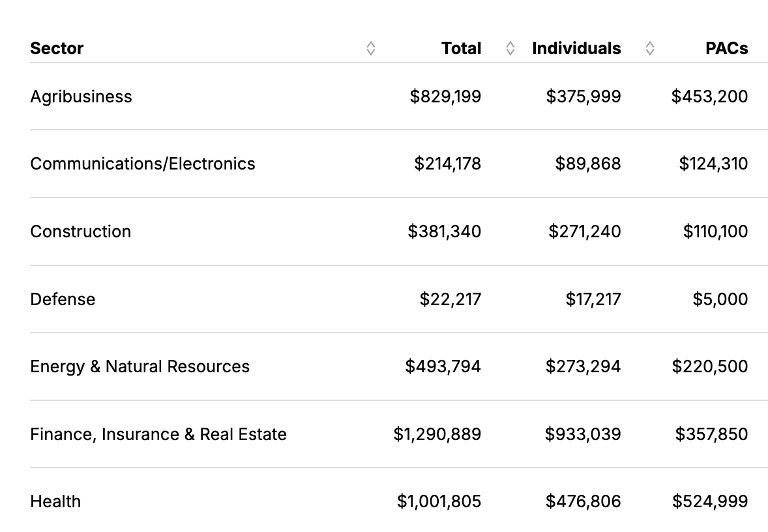Screen dimensions: 768x532
Task: Select the Construction sector row
Action: tap(80, 231)
